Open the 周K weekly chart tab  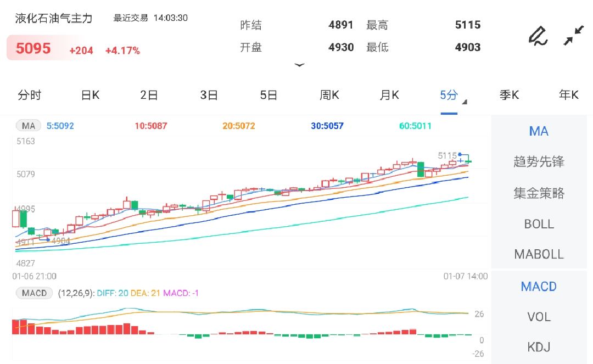[x=329, y=95]
